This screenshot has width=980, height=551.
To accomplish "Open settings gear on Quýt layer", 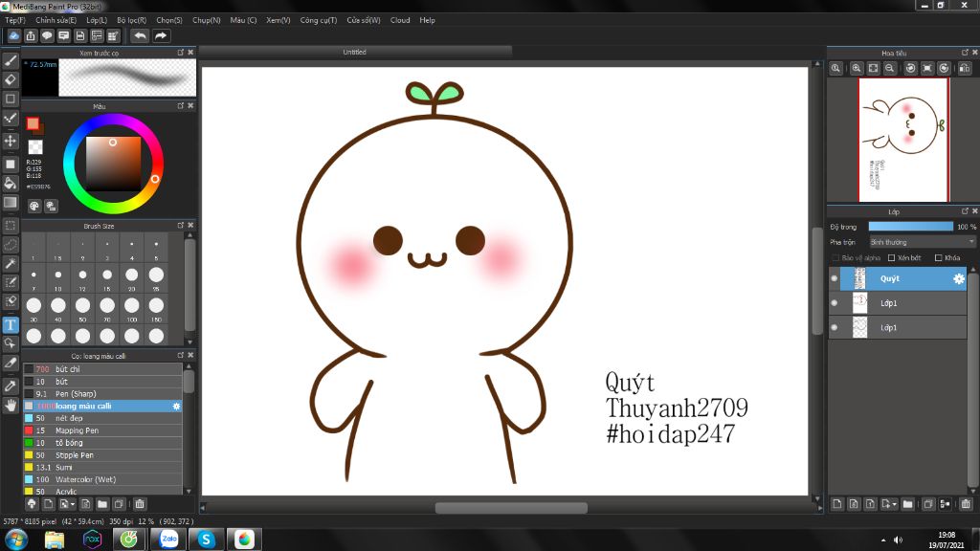I will click(x=958, y=278).
